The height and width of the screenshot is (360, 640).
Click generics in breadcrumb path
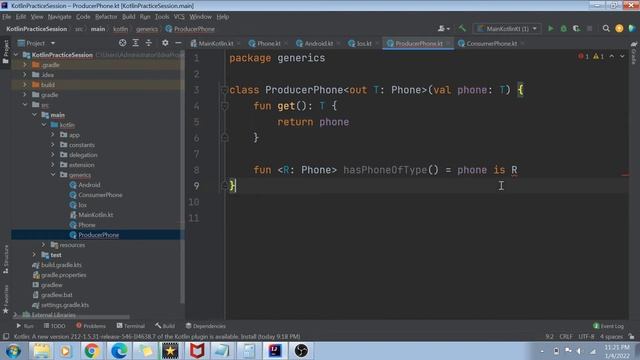147,29
